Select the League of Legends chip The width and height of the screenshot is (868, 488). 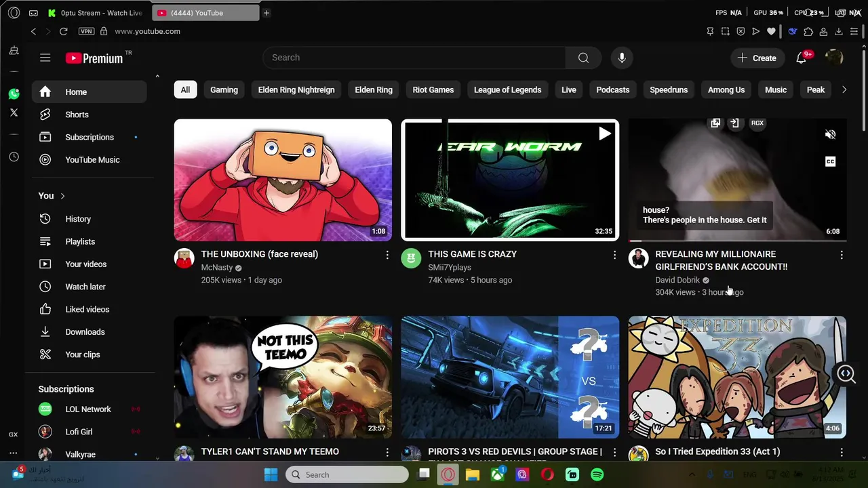(507, 89)
